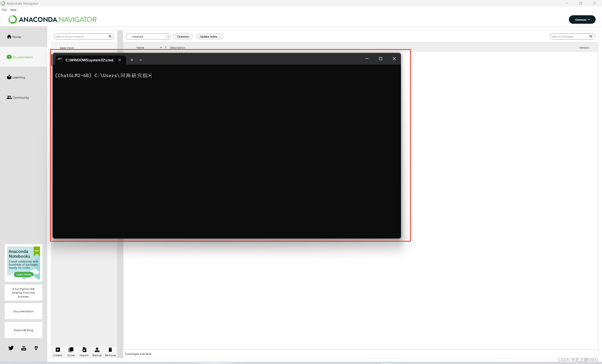
Task: Click the Anaconda title bar icon
Action: click(x=3, y=3)
